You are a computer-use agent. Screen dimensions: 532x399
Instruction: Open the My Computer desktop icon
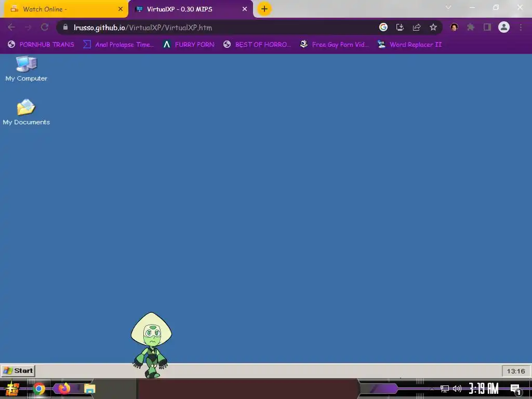click(x=26, y=69)
